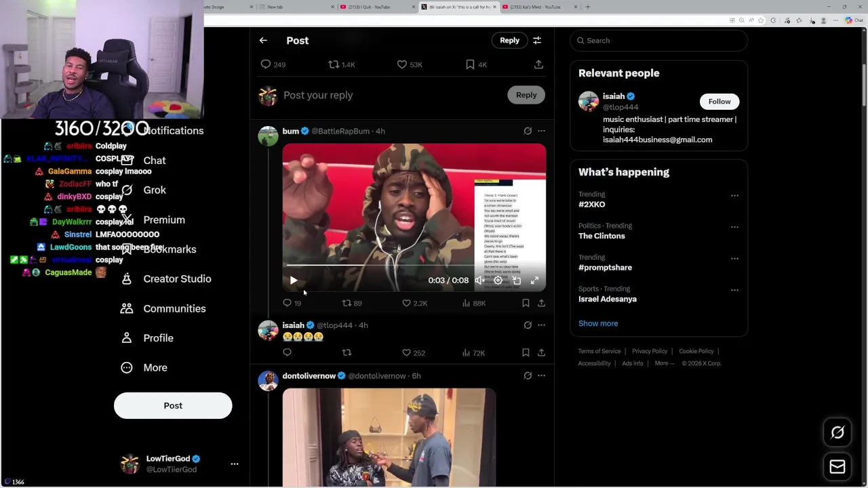868x488 pixels.
Task: Open Grok in sidebar navigation
Action: tap(143, 190)
